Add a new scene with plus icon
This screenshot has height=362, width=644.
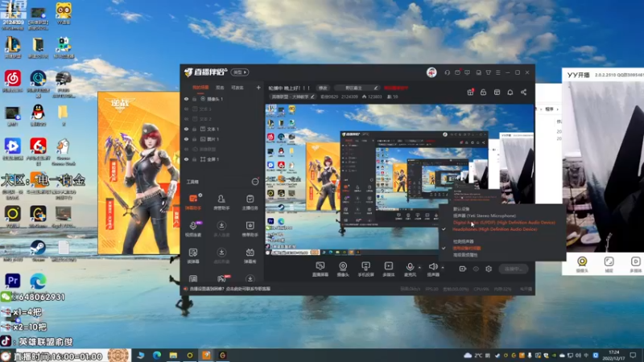(258, 88)
